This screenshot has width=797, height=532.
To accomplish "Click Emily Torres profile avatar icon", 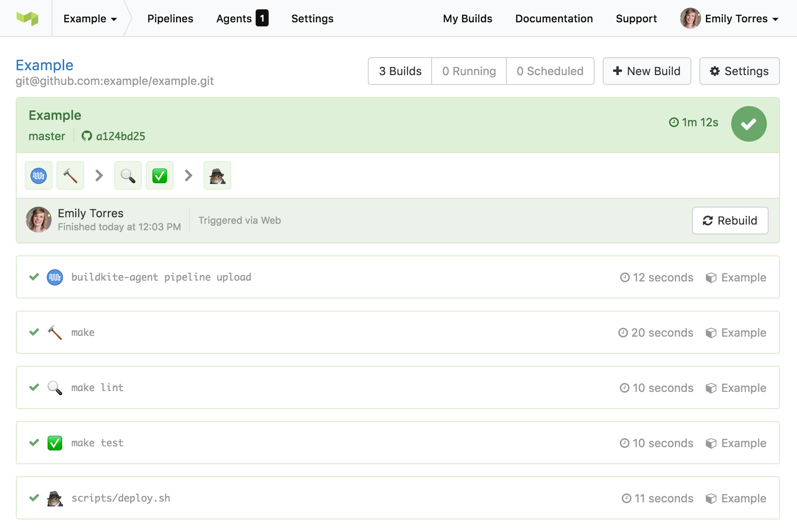I will [x=691, y=18].
